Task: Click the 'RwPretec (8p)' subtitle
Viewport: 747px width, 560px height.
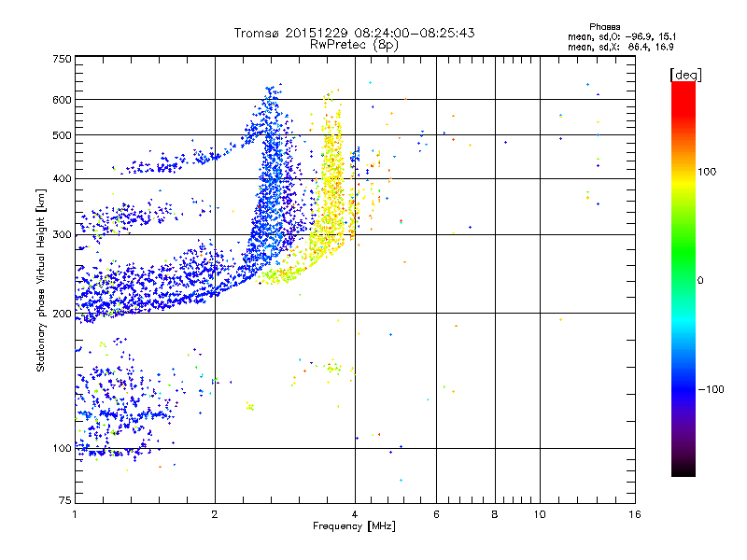Action: (354, 45)
